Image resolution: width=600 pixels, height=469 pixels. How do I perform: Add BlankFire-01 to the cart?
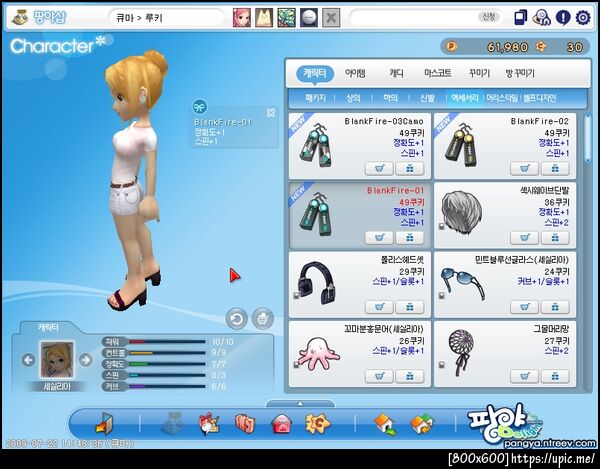click(x=379, y=238)
